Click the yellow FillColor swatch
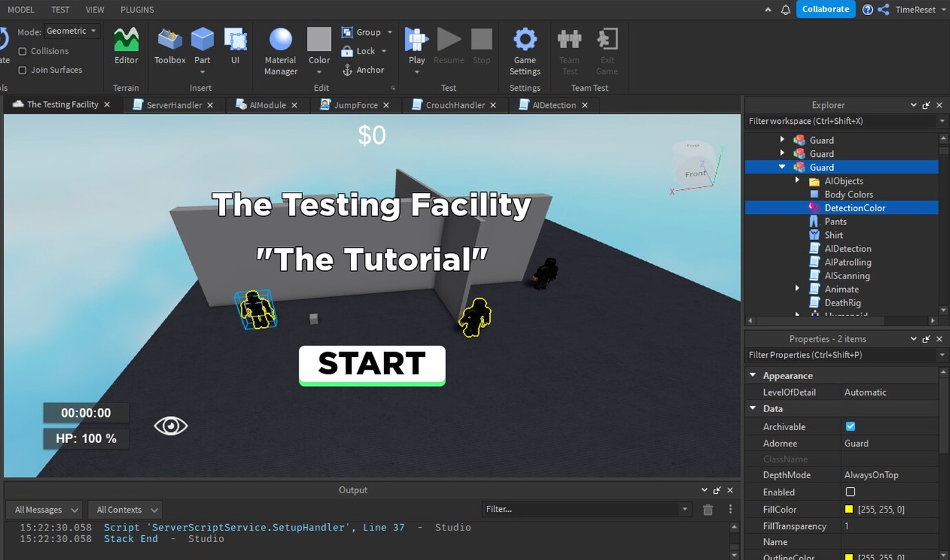The image size is (950, 560). 852,509
